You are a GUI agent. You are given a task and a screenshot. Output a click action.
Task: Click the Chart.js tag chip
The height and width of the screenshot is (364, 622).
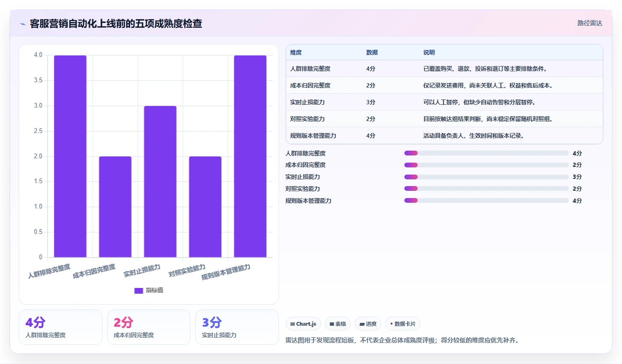click(x=303, y=324)
